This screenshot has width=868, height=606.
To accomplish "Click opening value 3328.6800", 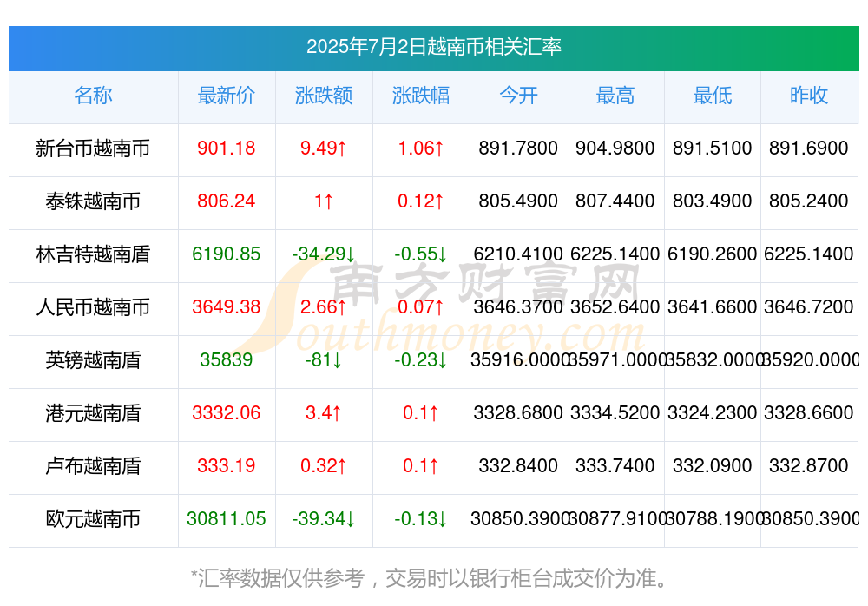I will [x=518, y=413].
